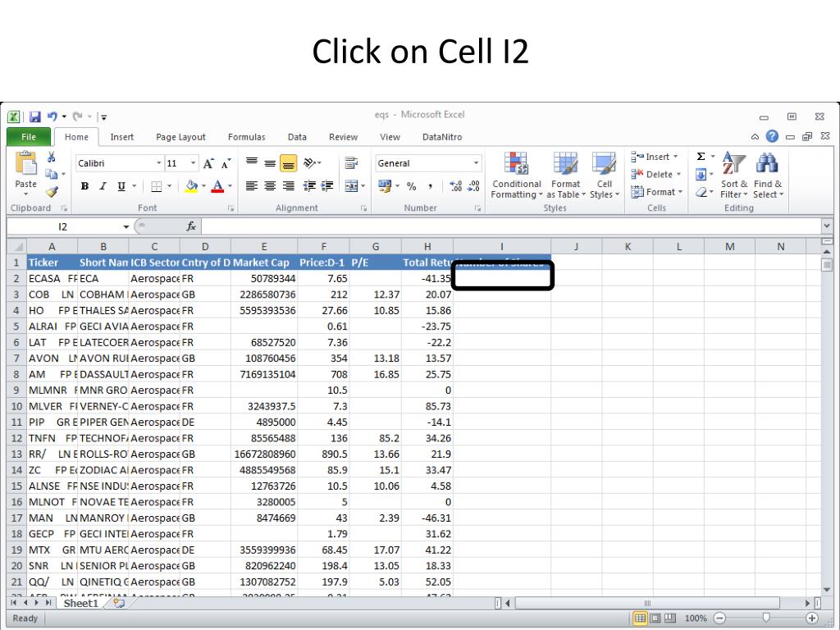Open the Clear eraser menu
Image resolution: width=840 pixels, height=630 pixels.
coord(701,192)
